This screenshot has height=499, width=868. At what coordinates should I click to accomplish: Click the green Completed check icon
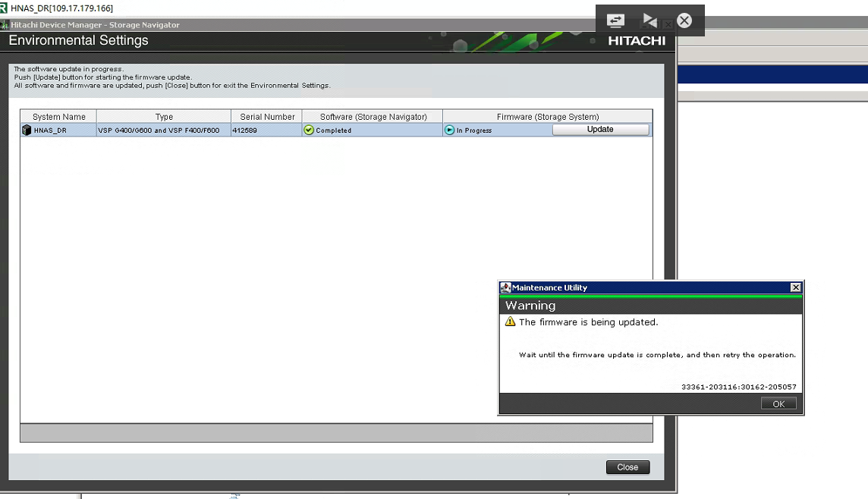pos(309,130)
